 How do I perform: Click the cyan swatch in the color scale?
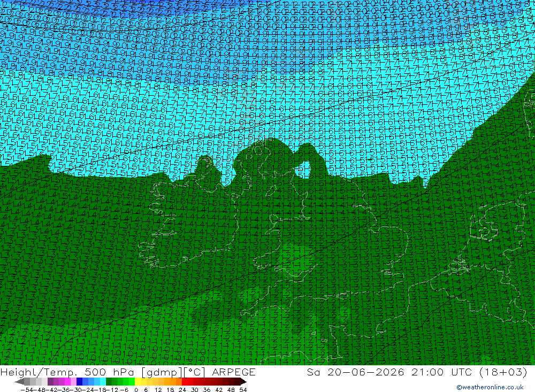pyautogui.click(x=103, y=381)
